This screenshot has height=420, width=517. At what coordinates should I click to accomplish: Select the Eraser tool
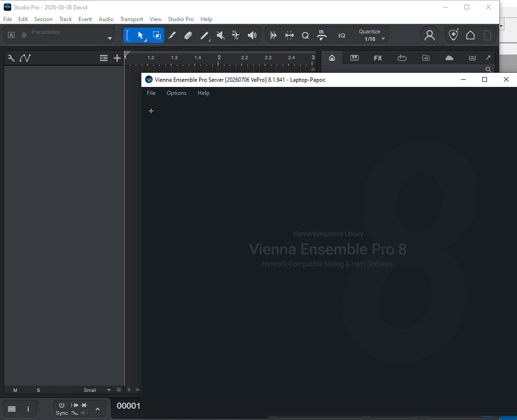188,35
